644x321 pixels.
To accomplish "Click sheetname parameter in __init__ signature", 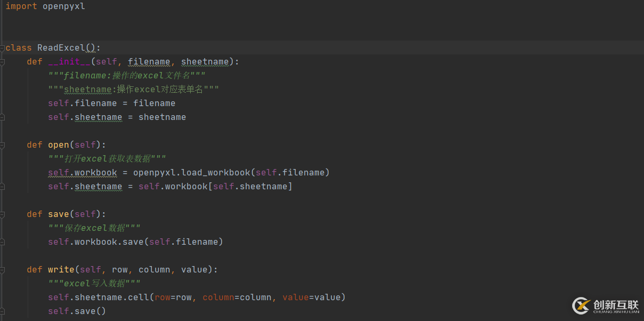I will coord(205,62).
